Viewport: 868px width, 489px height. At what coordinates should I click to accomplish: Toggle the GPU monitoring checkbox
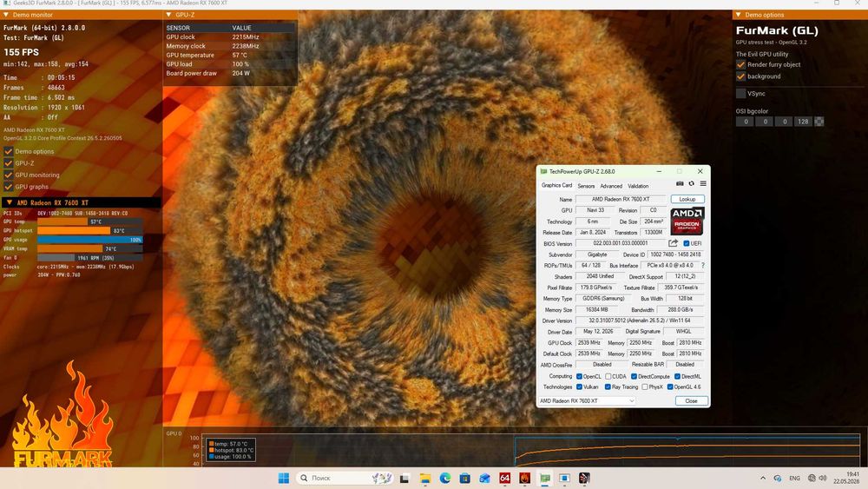(x=9, y=175)
